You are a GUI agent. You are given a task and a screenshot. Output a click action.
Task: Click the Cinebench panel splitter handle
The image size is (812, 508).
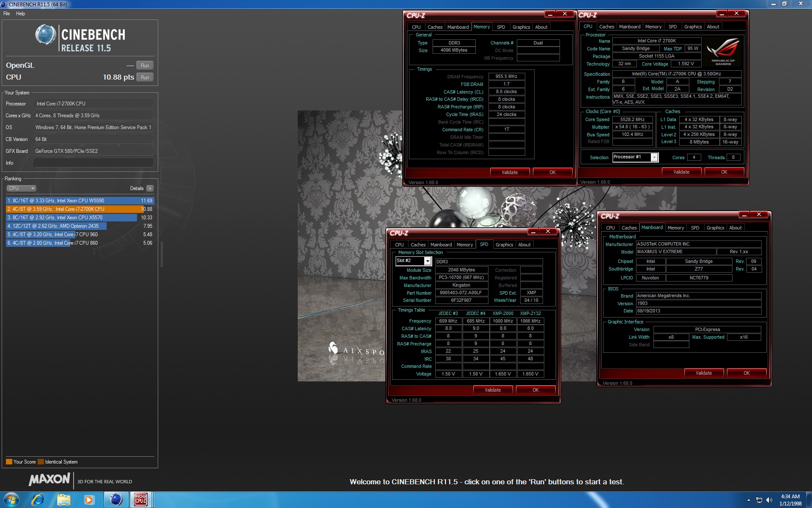point(162,254)
